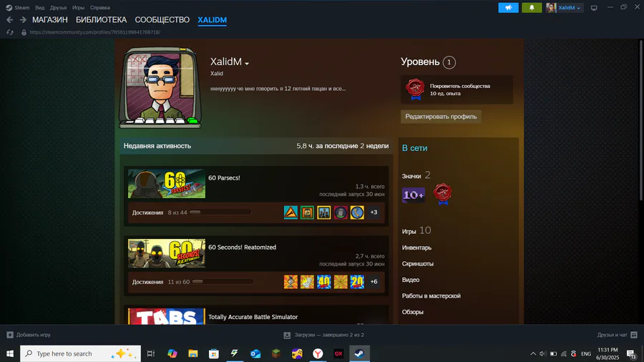Click the Steam logo menu

(9, 7)
